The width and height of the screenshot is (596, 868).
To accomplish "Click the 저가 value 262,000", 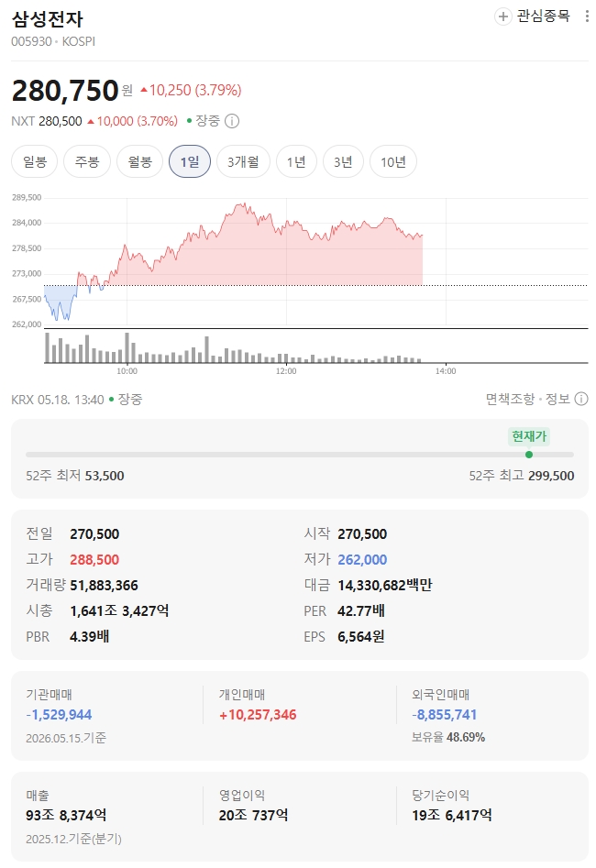I will (362, 560).
